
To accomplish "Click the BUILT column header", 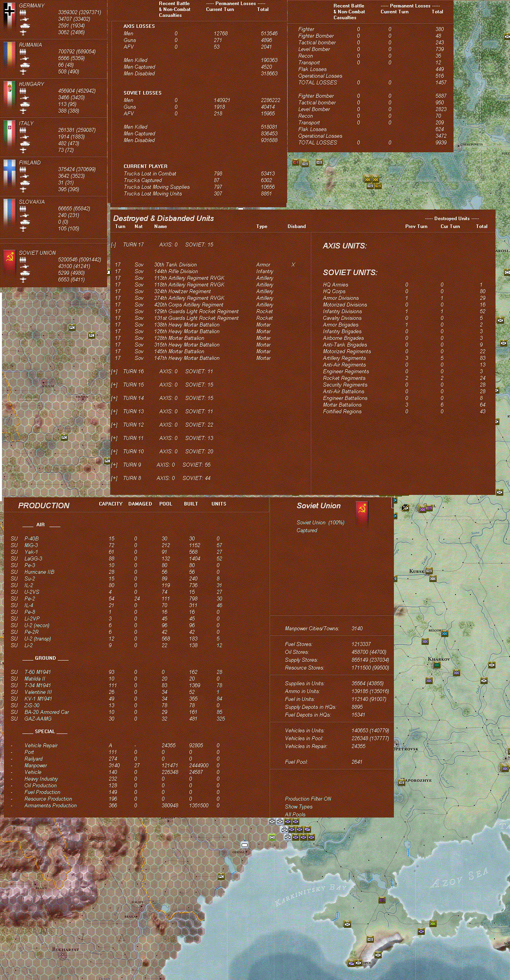I will click(x=191, y=504).
